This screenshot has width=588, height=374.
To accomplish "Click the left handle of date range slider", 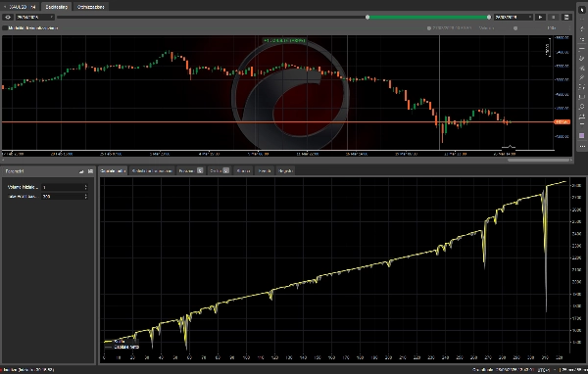I will pyautogui.click(x=367, y=18).
